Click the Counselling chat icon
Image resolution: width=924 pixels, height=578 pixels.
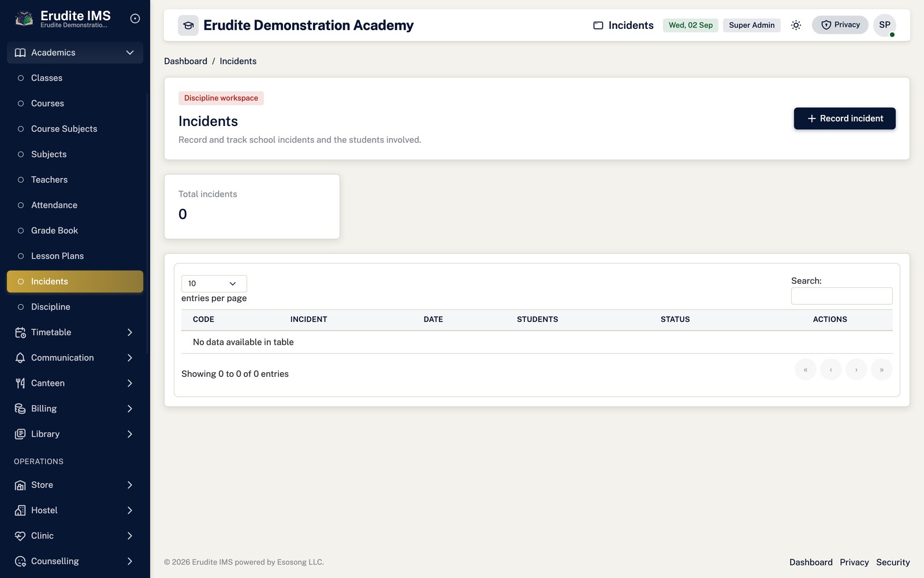tap(20, 561)
